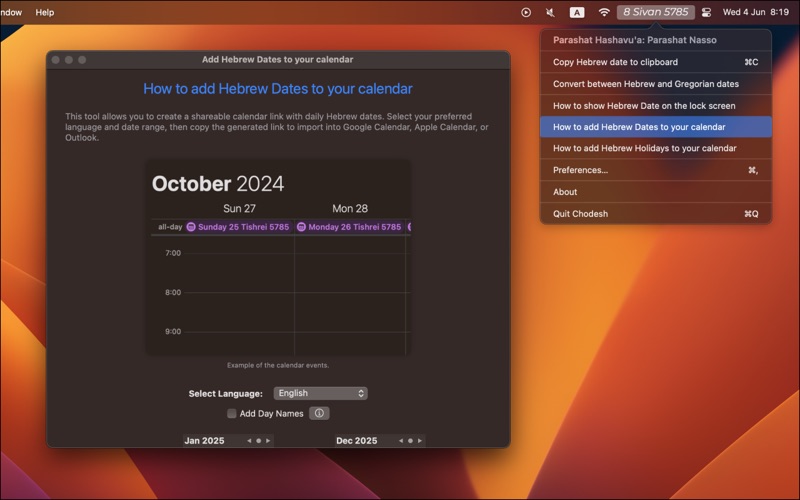
Task: Click the info button beside Add Day Names
Action: 319,413
